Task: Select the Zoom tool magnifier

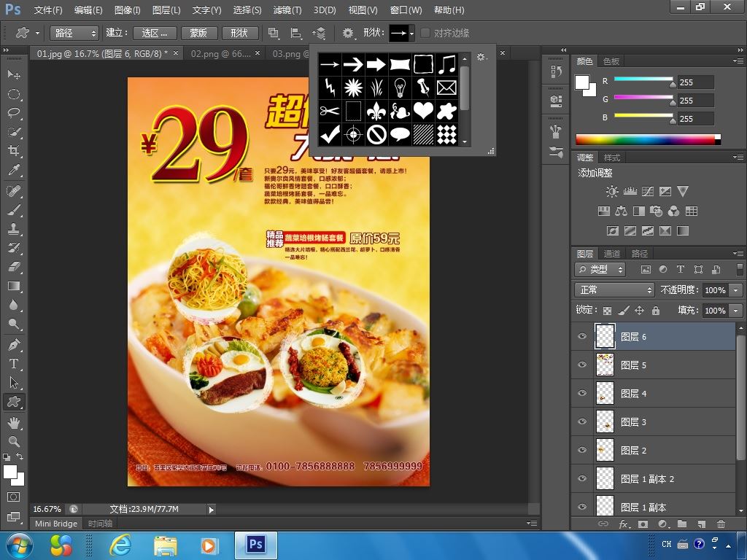Action: 14,441
